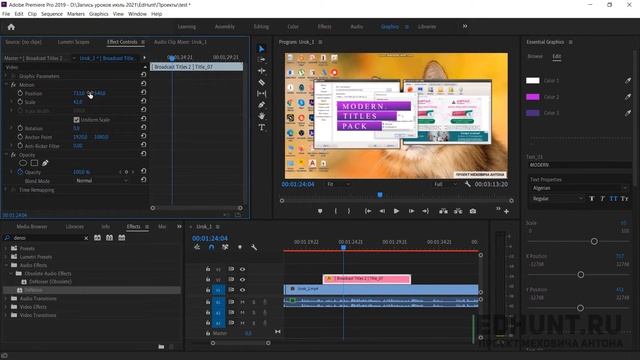Select the Slip tool
The width and height of the screenshot is (640, 360).
click(x=262, y=93)
